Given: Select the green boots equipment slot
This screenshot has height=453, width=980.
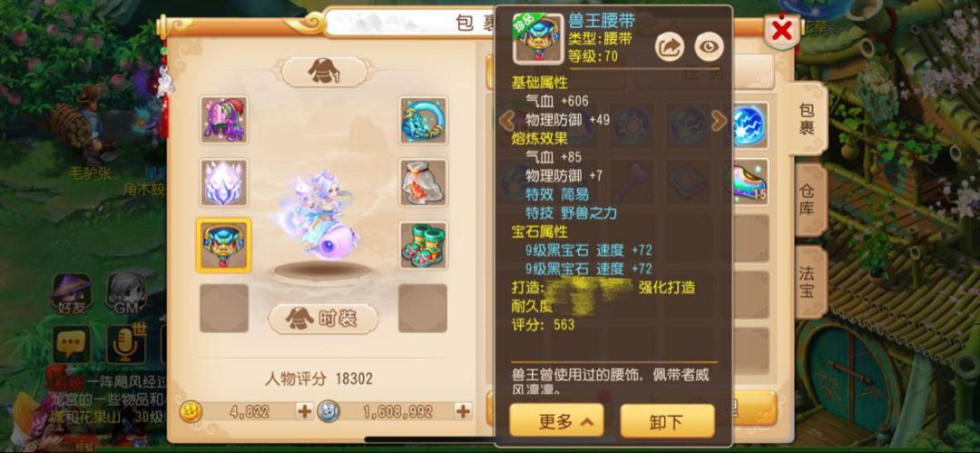Looking at the screenshot, I should click(423, 244).
